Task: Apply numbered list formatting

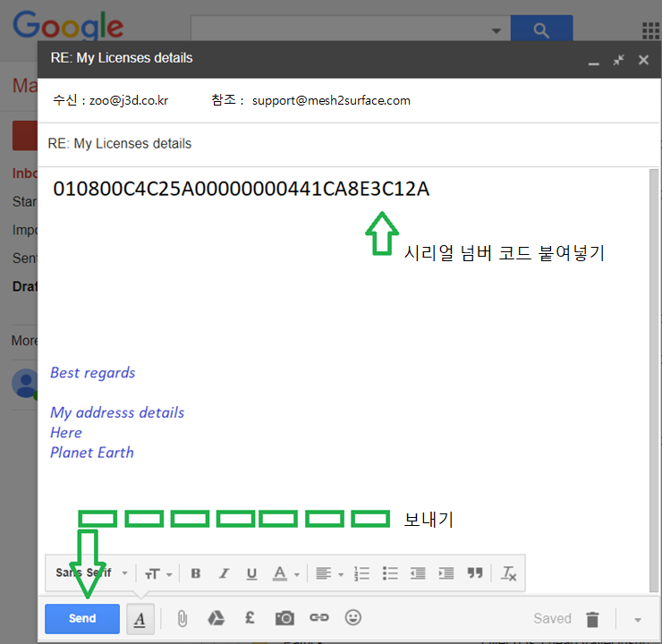Action: pos(361,573)
